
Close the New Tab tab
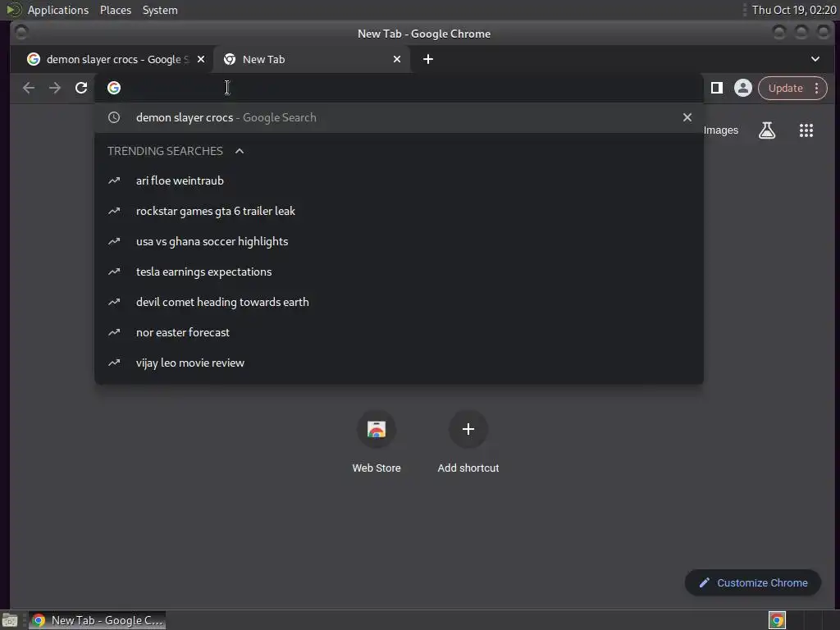coord(396,59)
